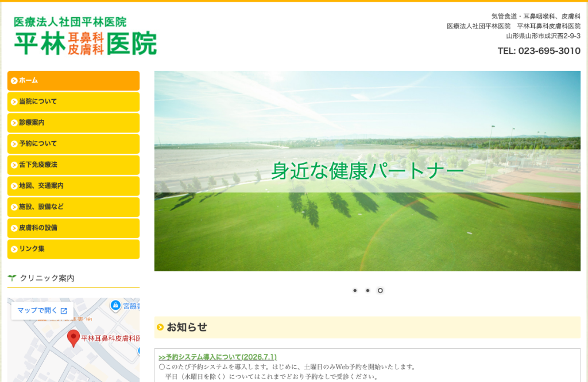588x382 pixels.
Task: Click the 平林耳鼻科皮膚科医院 logo image
Action: (x=85, y=36)
